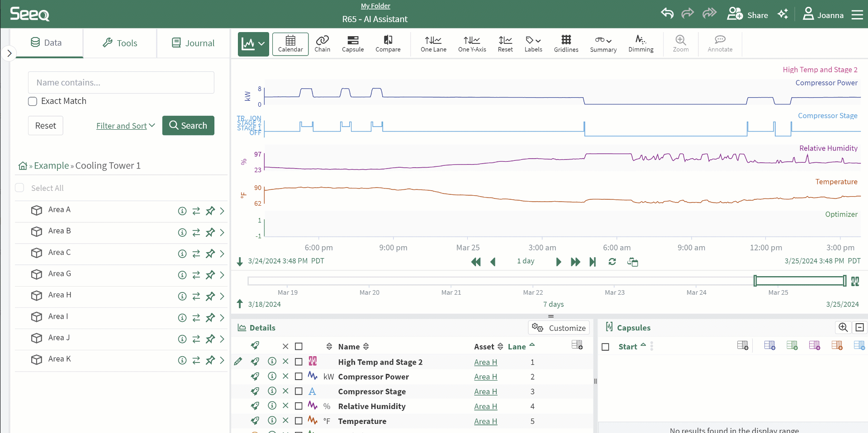This screenshot has height=433, width=868.
Task: Expand the Filter and Sort options
Action: 125,126
